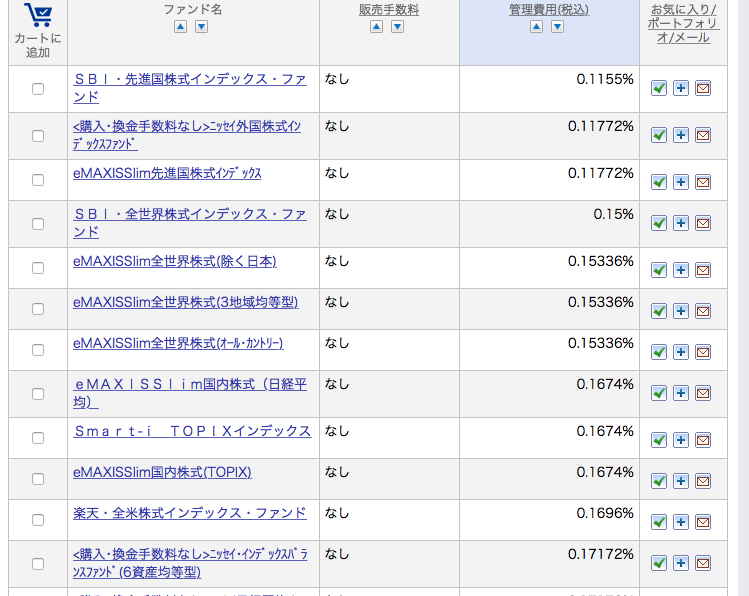Click mail icon for SBI・先進国株式インデックス fund
This screenshot has height=596, width=749.
point(703,88)
